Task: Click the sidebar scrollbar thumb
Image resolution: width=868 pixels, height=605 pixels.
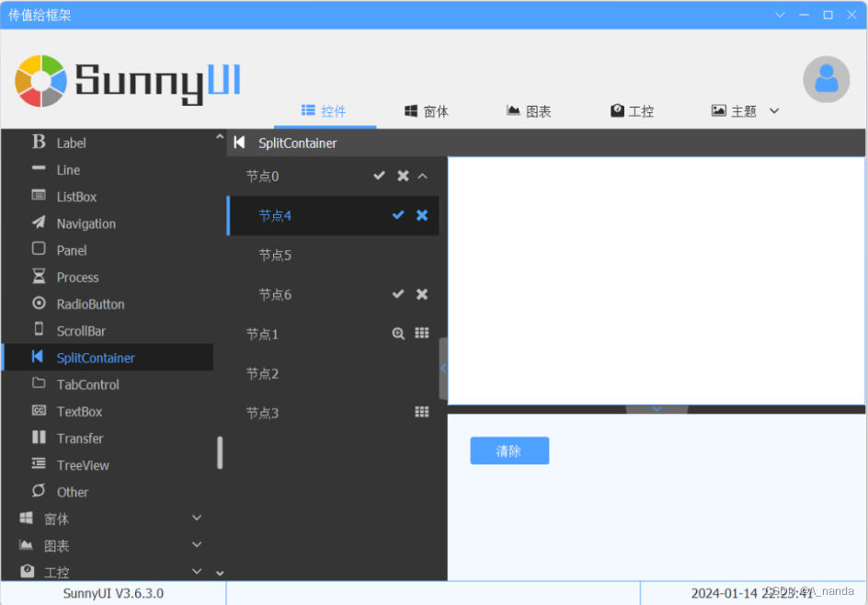Action: [x=220, y=452]
